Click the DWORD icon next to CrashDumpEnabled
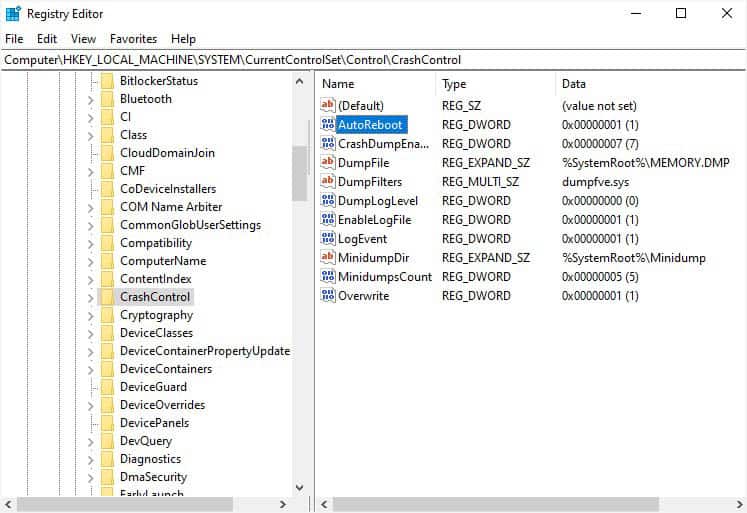 [x=328, y=143]
